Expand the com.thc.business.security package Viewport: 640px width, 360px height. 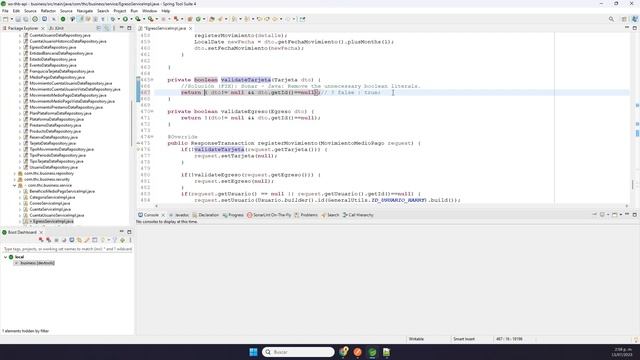(x=15, y=179)
